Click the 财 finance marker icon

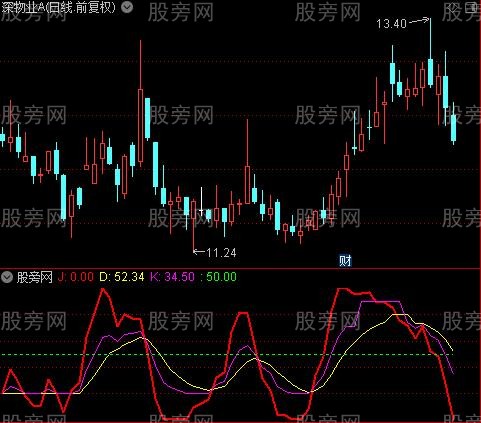tap(345, 260)
